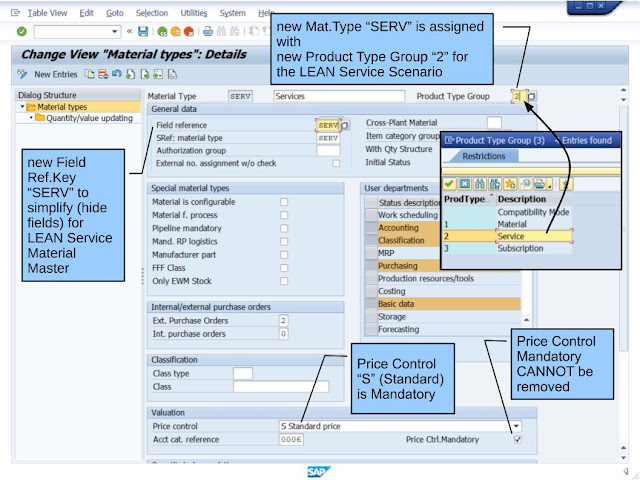Click the Undo Change icon

(117, 74)
